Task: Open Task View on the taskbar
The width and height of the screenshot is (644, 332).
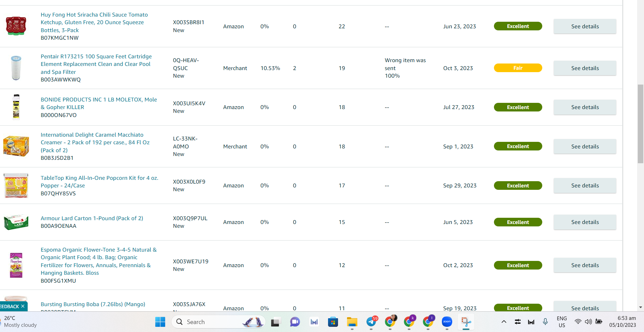Action: (x=275, y=322)
